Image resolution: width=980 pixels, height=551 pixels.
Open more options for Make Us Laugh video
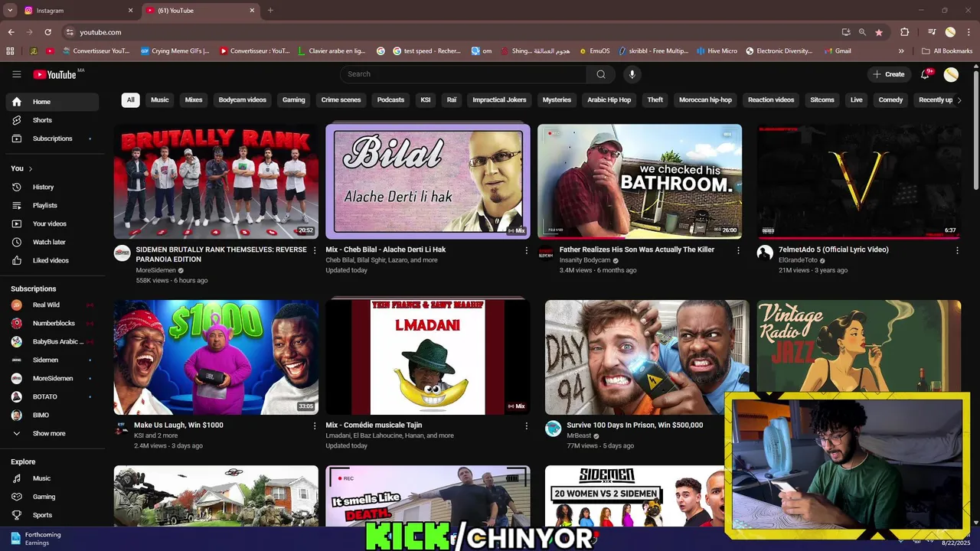(314, 425)
